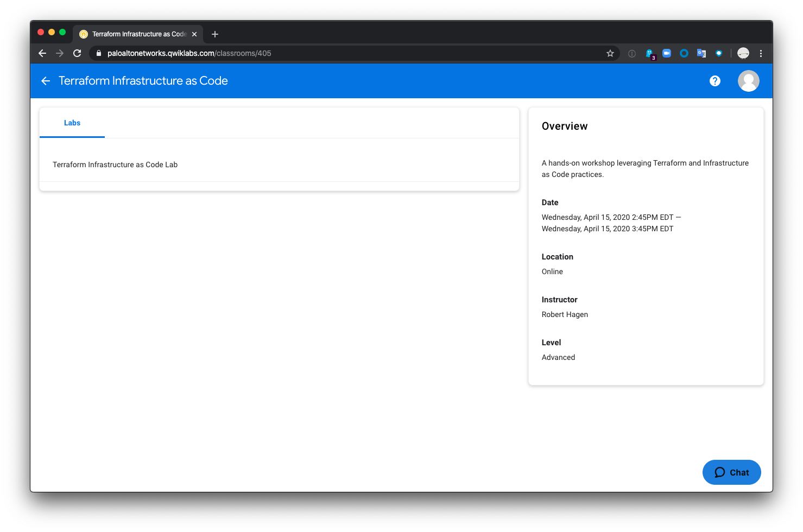Click the Level label

click(551, 343)
